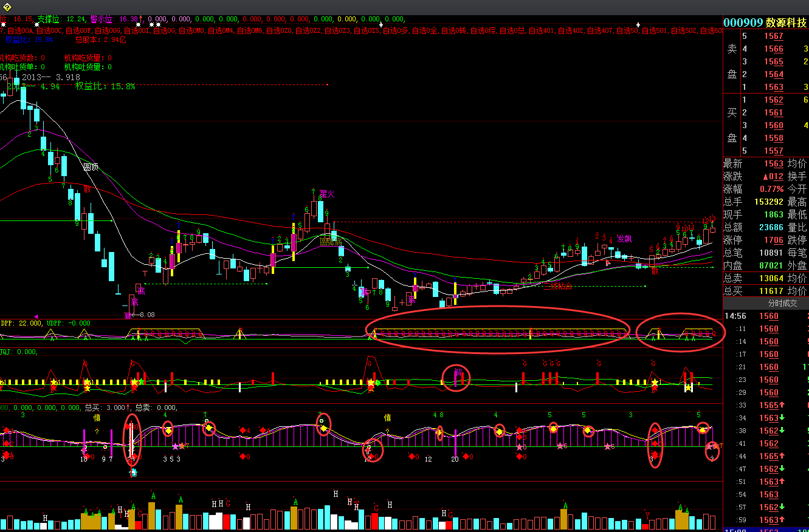Click the 数源科技 stock name

click(x=786, y=22)
